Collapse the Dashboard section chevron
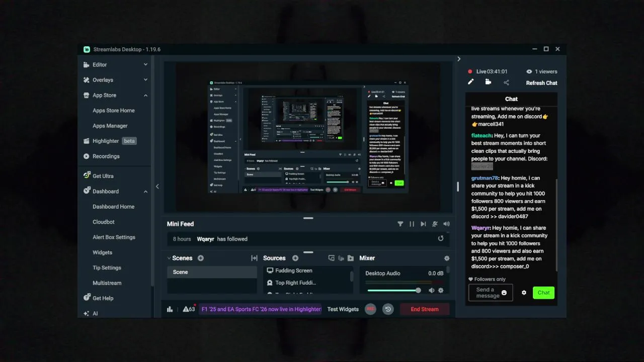644x362 pixels. (145, 191)
